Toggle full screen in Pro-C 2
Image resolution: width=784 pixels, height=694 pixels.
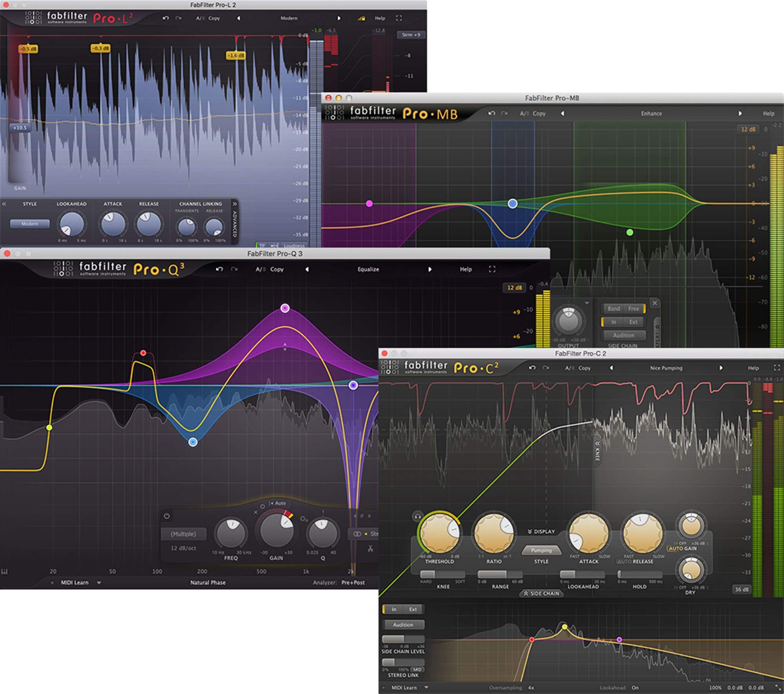coord(777,368)
